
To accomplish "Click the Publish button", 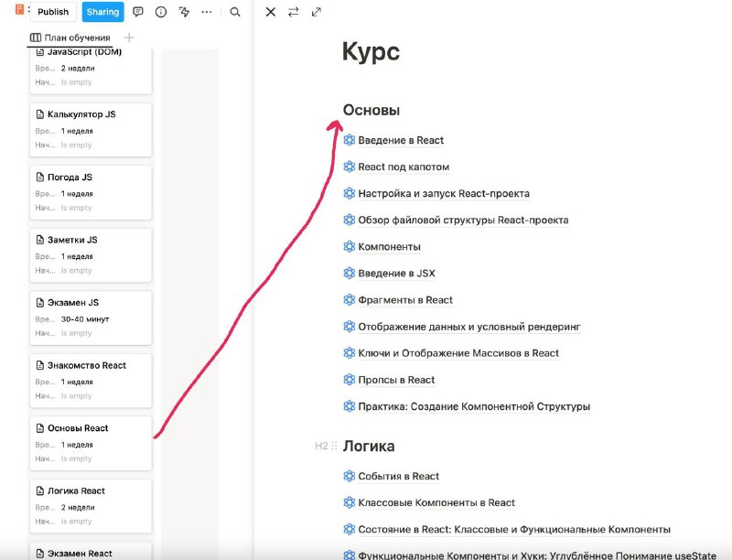I will (x=53, y=12).
